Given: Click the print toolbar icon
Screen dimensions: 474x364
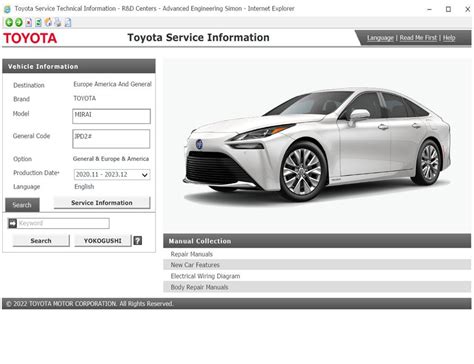Looking at the screenshot, I should (58, 22).
